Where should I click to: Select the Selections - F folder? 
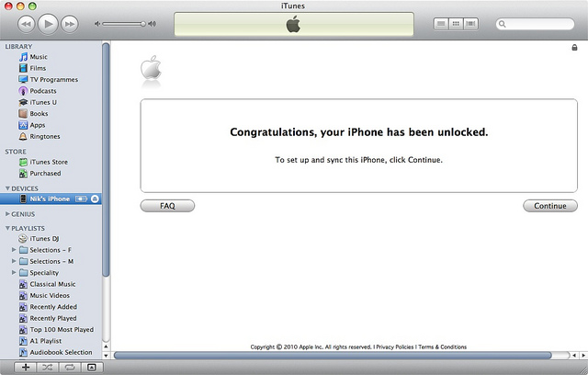51,250
